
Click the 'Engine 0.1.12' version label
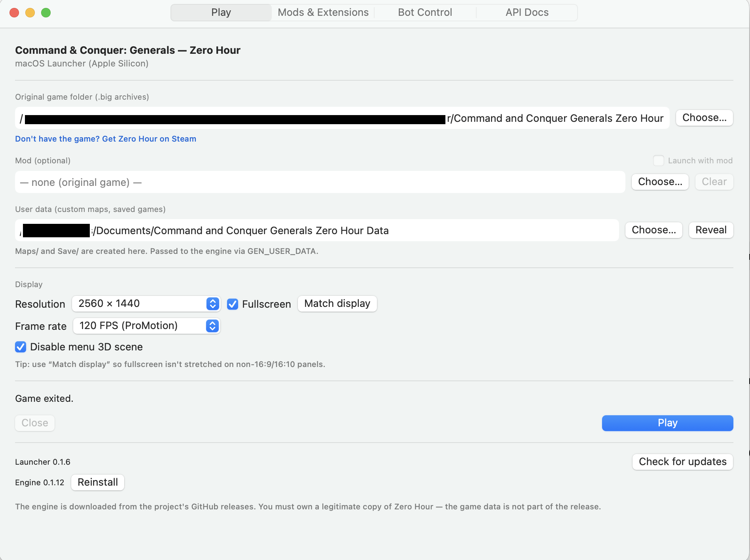click(x=40, y=482)
